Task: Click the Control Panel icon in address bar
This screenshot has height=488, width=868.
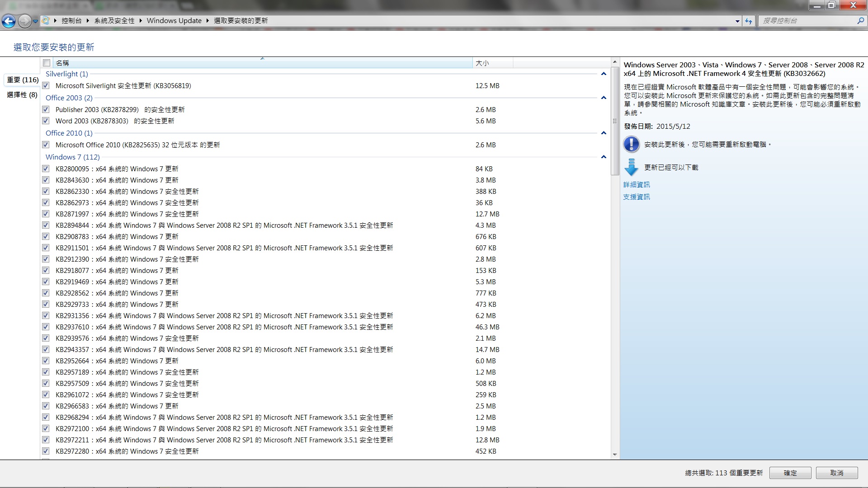Action: 46,20
